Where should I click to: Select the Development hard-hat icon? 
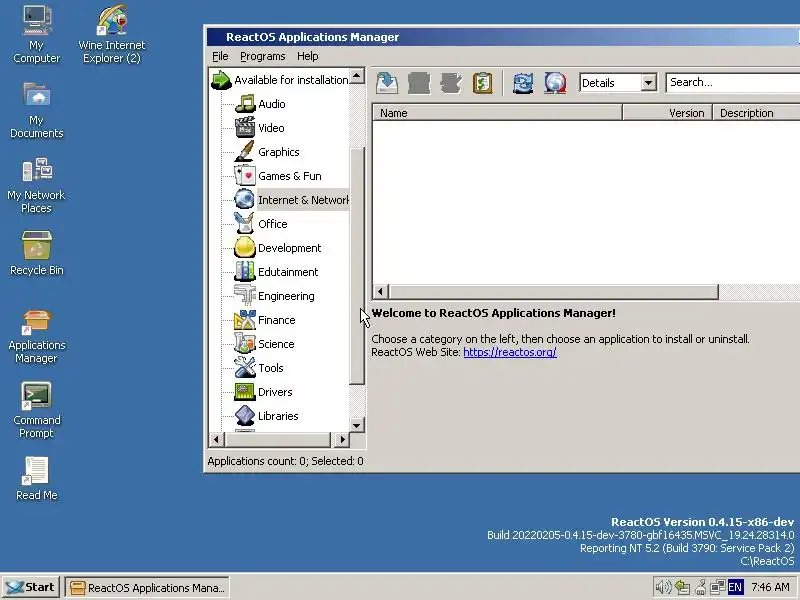click(245, 247)
